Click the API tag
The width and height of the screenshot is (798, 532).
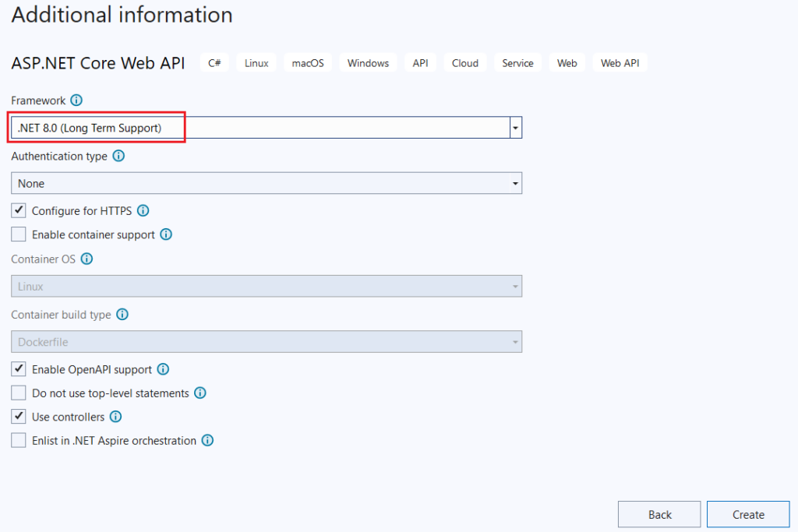(x=420, y=63)
